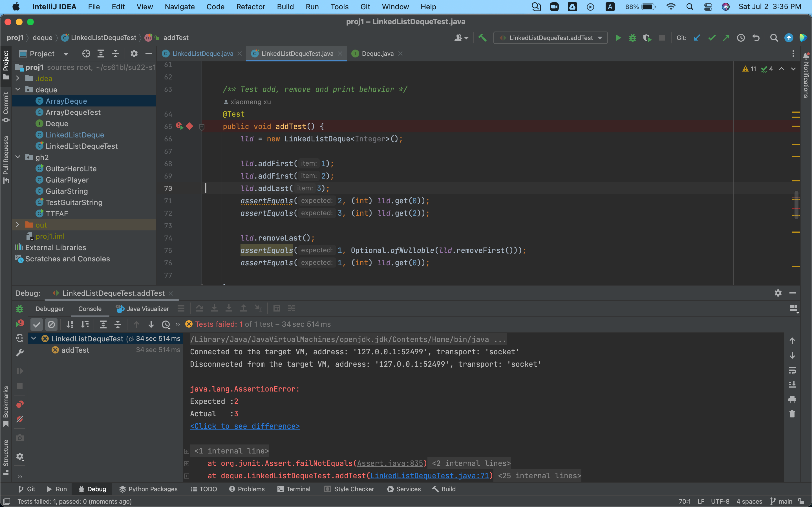Collapse the gh2 folder in project tree
This screenshot has height=507, width=812.
18,157
